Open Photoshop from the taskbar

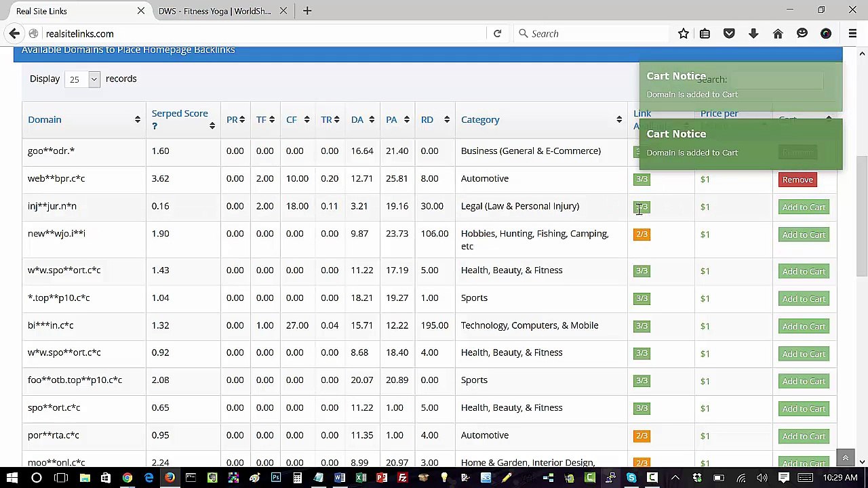point(276,478)
